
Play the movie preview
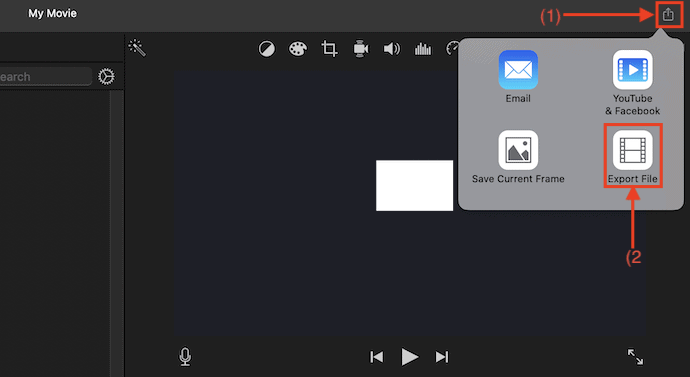click(x=410, y=357)
